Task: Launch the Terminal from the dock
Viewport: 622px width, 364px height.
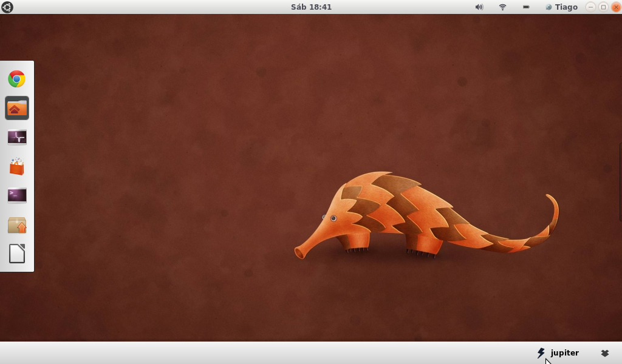Action: click(x=16, y=195)
